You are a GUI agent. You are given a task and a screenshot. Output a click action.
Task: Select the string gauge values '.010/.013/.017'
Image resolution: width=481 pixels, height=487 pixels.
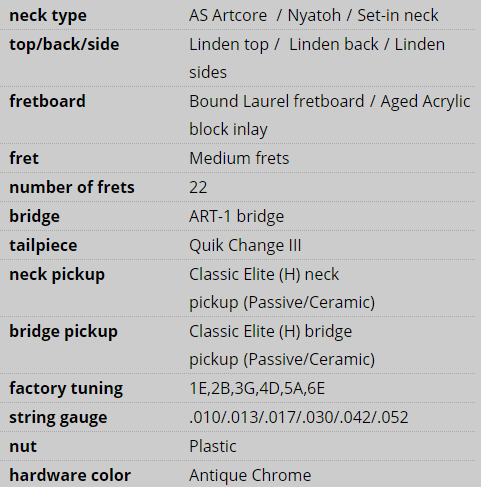point(242,417)
